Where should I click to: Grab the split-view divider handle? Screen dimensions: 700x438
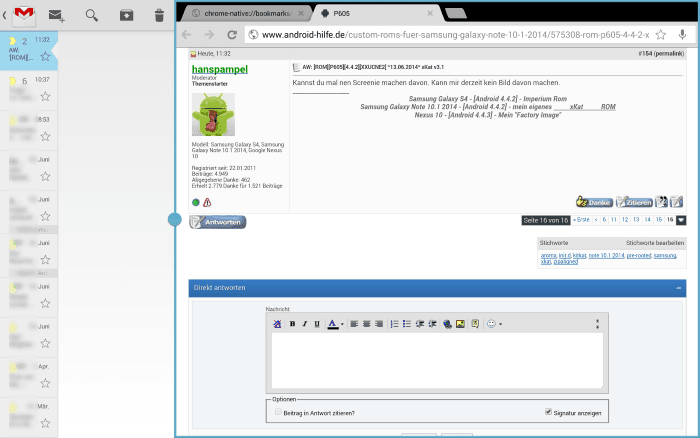tap(175, 219)
